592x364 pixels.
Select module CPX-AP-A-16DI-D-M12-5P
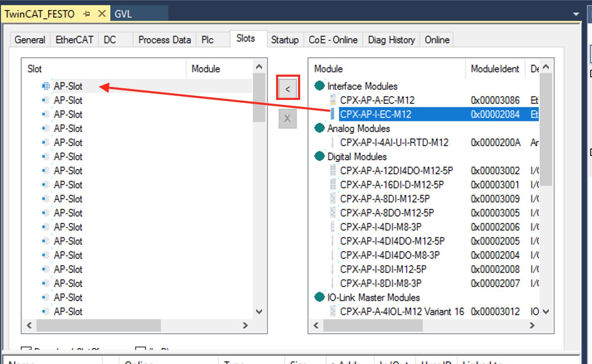392,185
